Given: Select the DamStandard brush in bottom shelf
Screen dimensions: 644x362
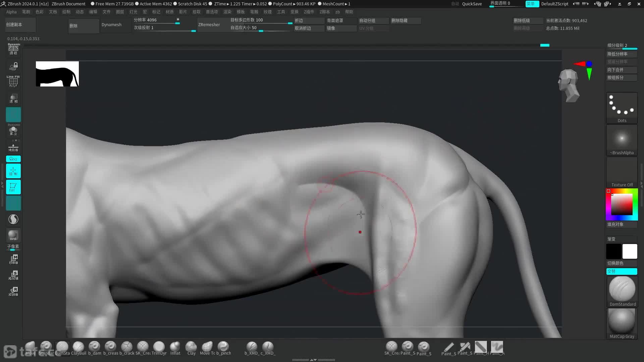Looking at the screenshot, I should tap(62, 348).
